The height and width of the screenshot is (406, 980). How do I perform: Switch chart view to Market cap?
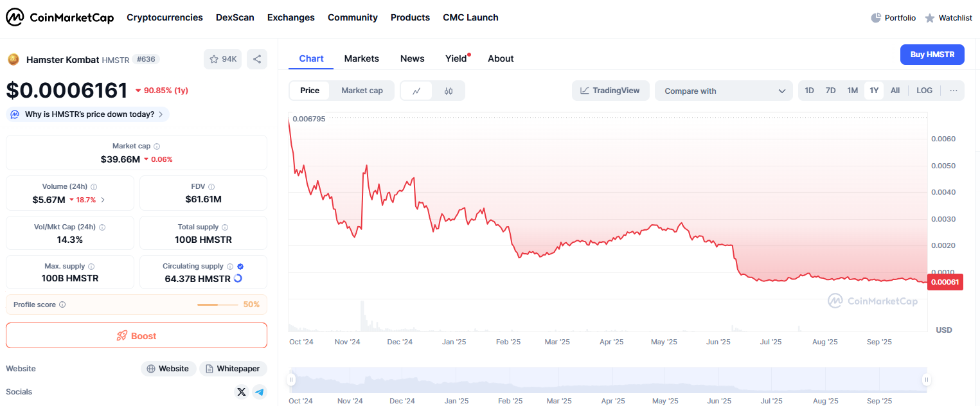pyautogui.click(x=362, y=91)
